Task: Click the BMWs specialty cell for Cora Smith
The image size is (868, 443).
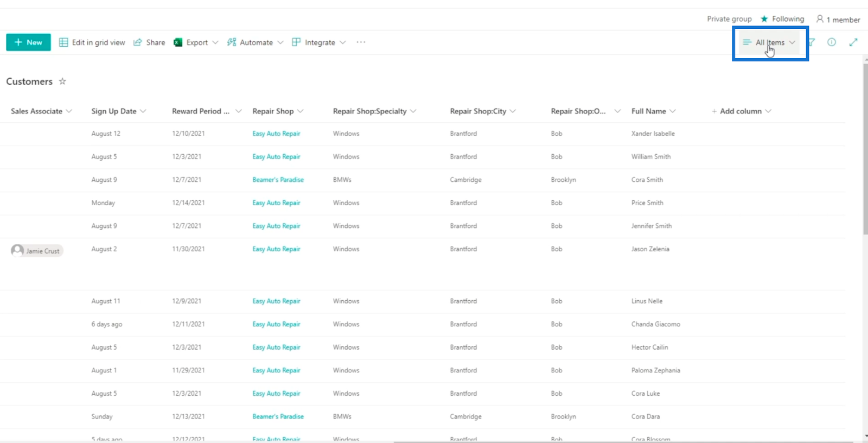Action: pyautogui.click(x=342, y=180)
